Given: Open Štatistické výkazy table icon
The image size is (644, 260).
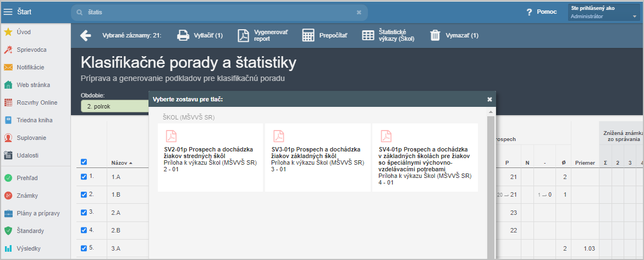Looking at the screenshot, I should pyautogui.click(x=368, y=36).
